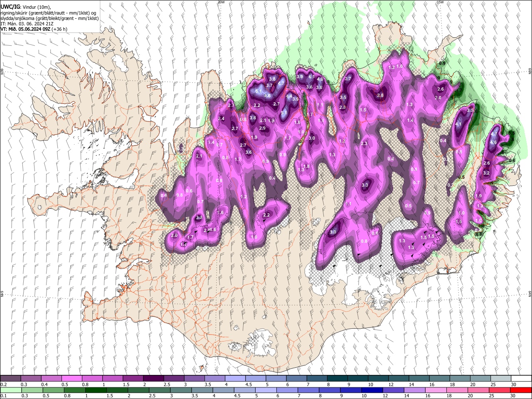The width and height of the screenshot is (532, 399).
Task: Click top legend swatch between 0.2 and 0.3
Action: pyautogui.click(x=10, y=379)
